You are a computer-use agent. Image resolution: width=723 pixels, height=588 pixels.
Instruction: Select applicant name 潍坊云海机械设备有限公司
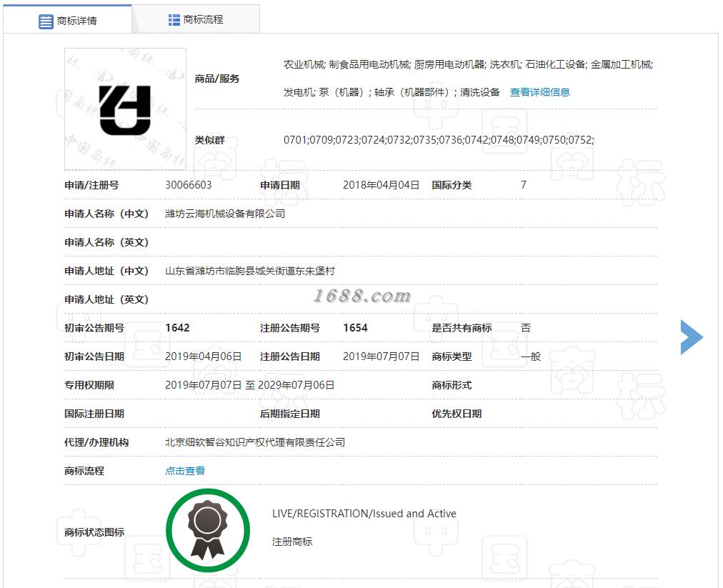(x=225, y=214)
